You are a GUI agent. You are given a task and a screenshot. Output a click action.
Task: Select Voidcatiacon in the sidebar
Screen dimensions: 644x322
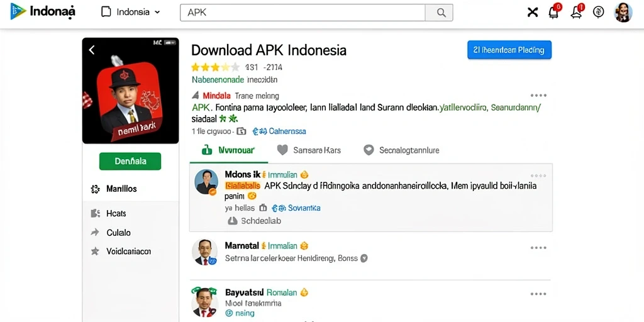128,252
